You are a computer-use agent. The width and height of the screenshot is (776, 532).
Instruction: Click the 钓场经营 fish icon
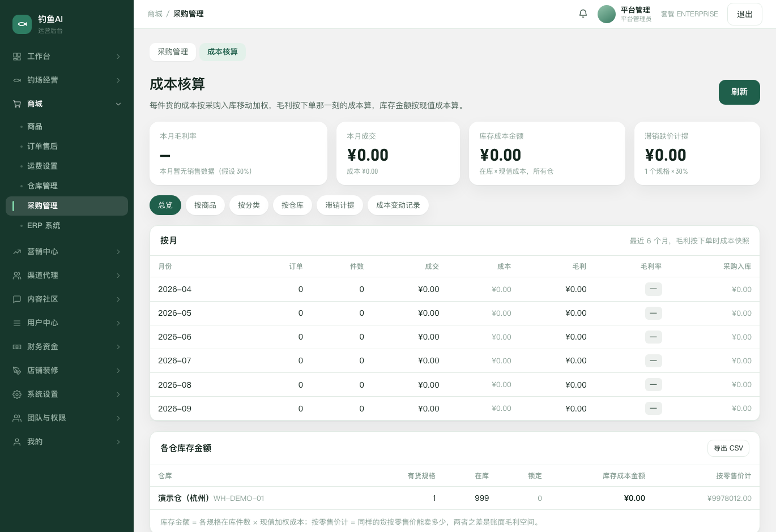coord(17,80)
